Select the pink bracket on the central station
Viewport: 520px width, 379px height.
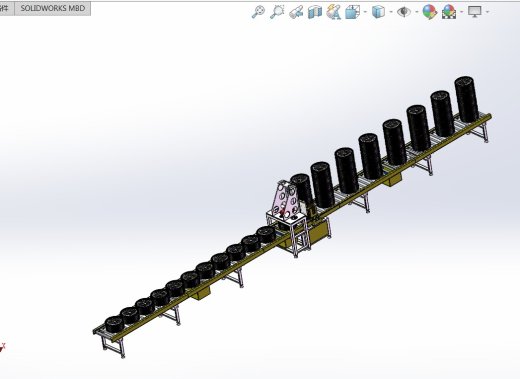click(x=287, y=201)
